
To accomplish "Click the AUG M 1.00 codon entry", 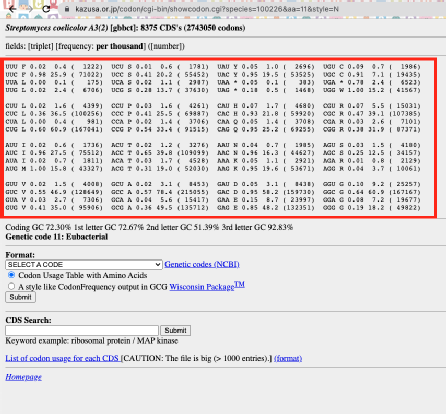I will pos(54,169).
